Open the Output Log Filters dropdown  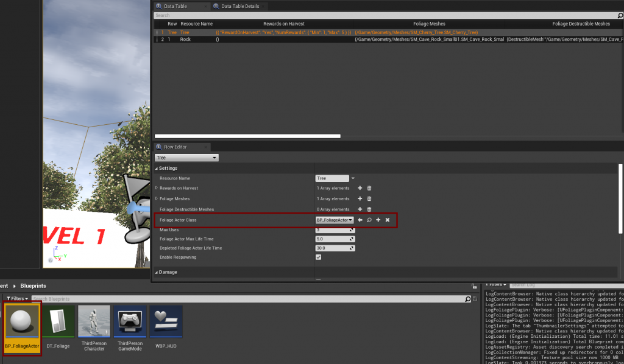(496, 284)
